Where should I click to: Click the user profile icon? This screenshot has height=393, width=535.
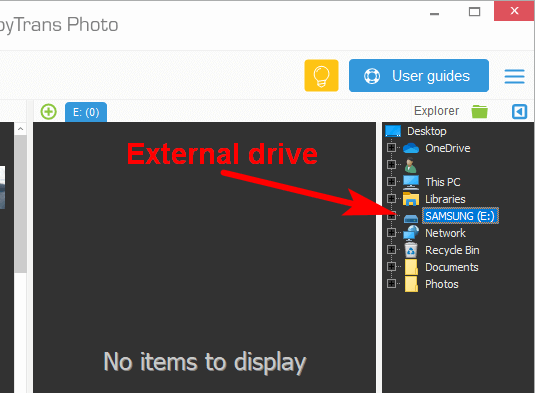point(410,165)
